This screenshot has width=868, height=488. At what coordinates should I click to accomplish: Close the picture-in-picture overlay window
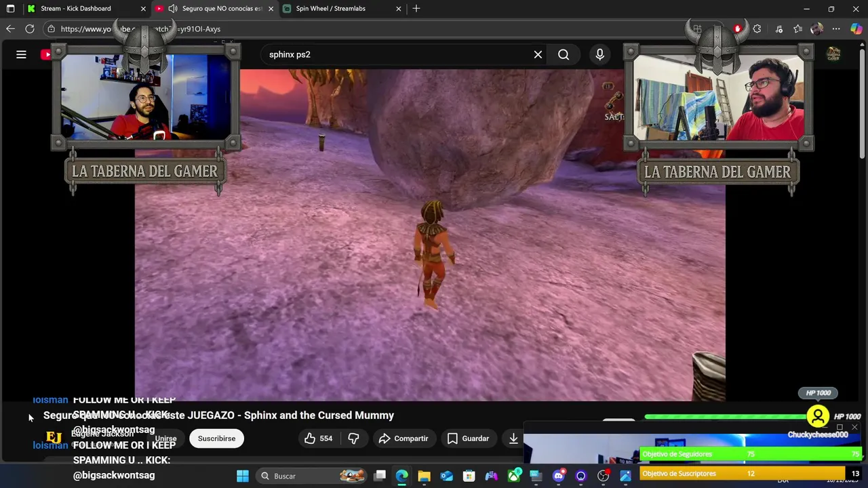tap(854, 428)
